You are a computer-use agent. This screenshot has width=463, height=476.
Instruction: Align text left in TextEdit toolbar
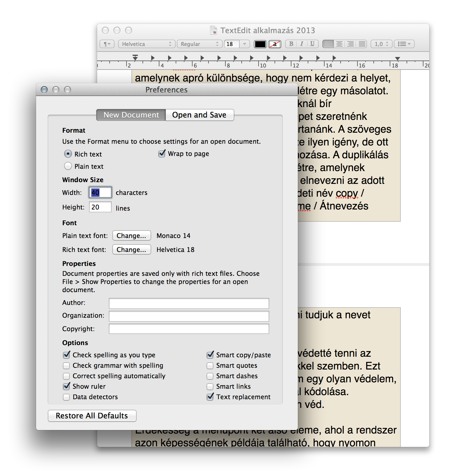(328, 44)
